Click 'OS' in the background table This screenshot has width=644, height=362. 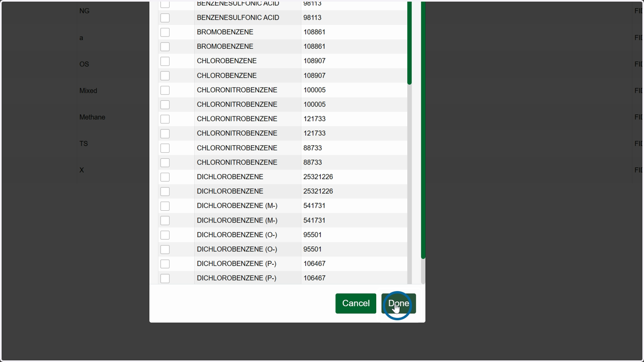click(84, 64)
